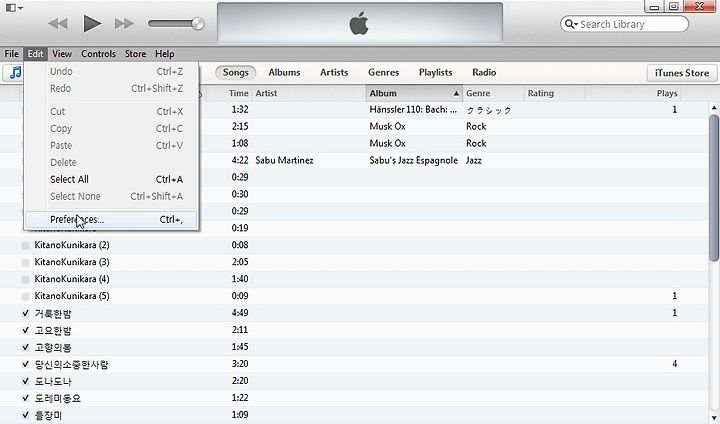Viewport: 720px width, 424px height.
Task: Uncheck the 당신의소중한사람 song checkbox
Action: [25, 364]
